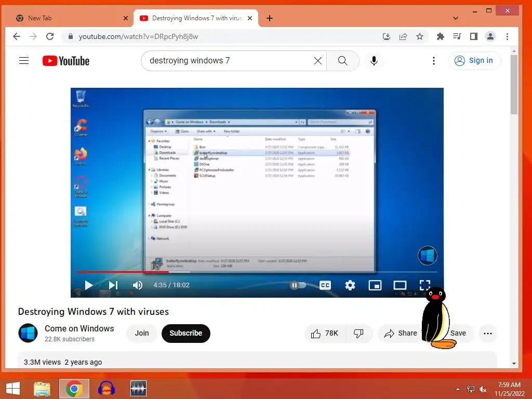Close the New Tab tab
This screenshot has width=532, height=399.
126,18
